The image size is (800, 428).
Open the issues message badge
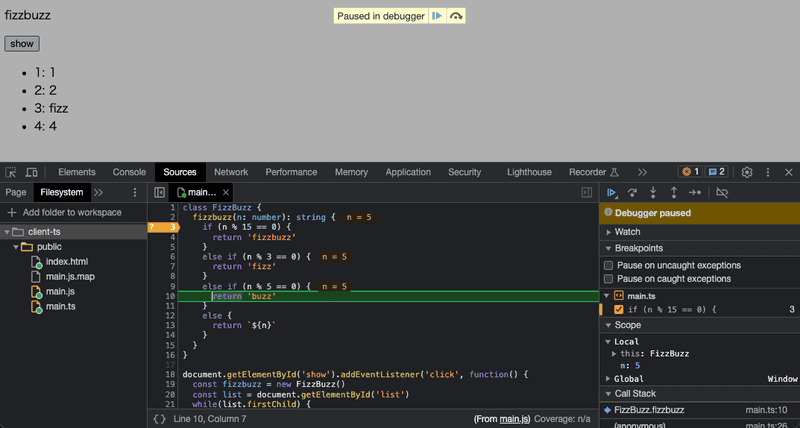point(716,171)
